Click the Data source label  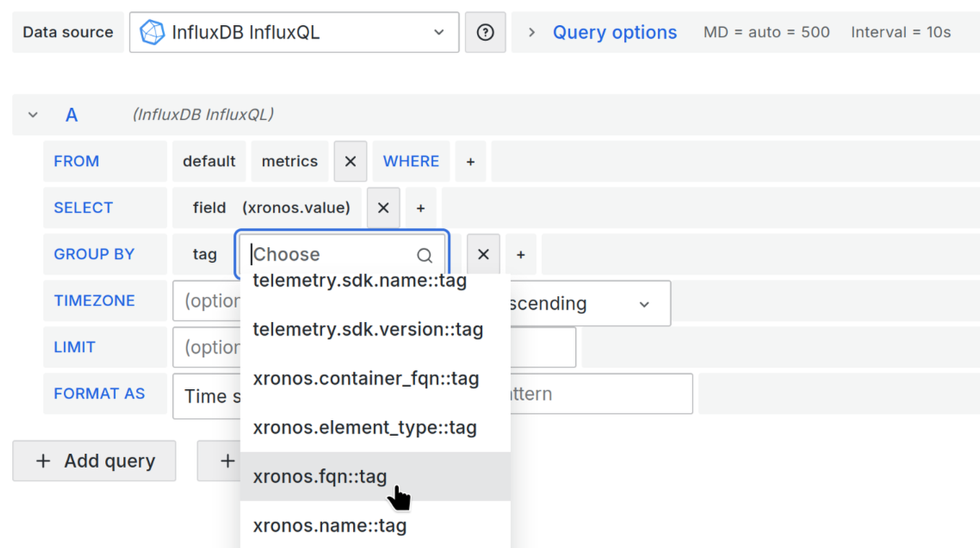[x=68, y=32]
